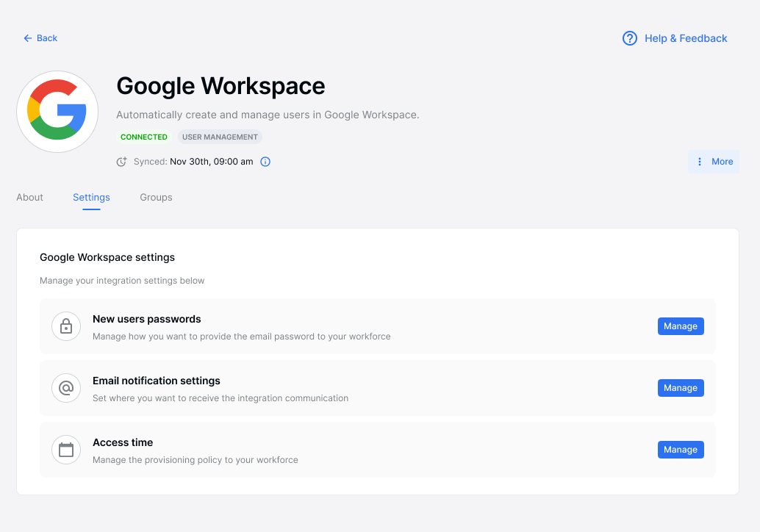Click the @ email notification icon
The image size is (760, 532).
pos(66,388)
